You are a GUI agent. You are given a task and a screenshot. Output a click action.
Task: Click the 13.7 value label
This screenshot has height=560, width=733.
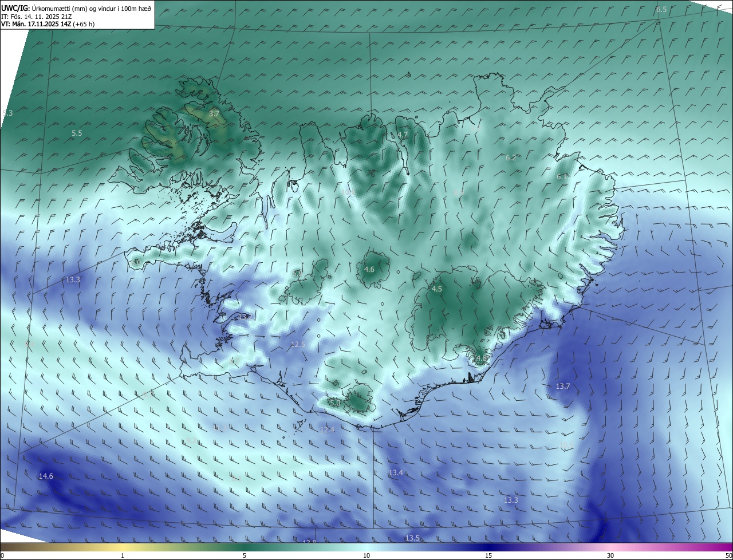563,387
